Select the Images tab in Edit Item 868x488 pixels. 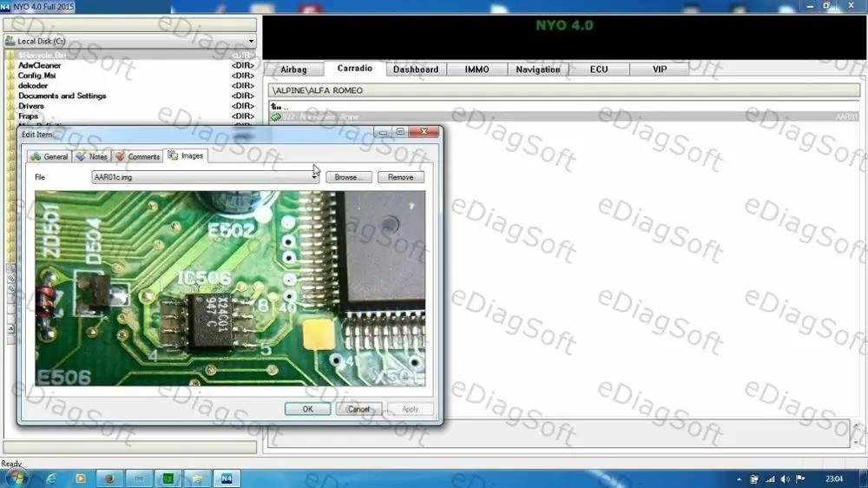pyautogui.click(x=187, y=155)
